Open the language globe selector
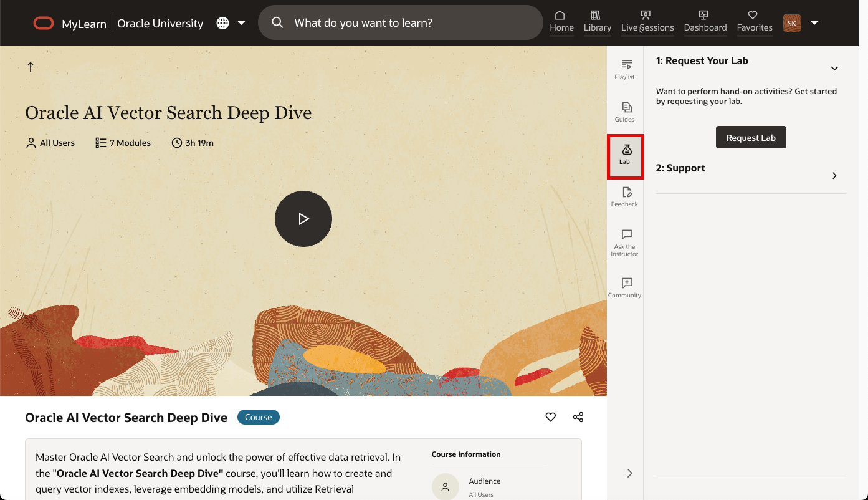Viewport: 868px width, 500px height. 222,23
